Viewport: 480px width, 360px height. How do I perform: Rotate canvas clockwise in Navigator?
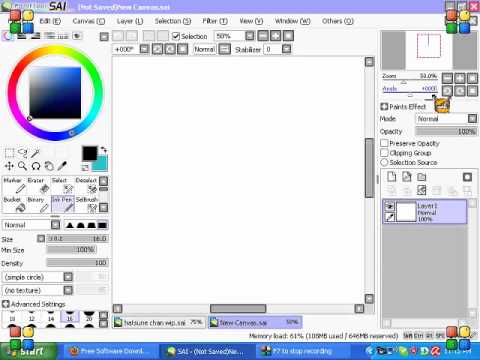coord(460,91)
